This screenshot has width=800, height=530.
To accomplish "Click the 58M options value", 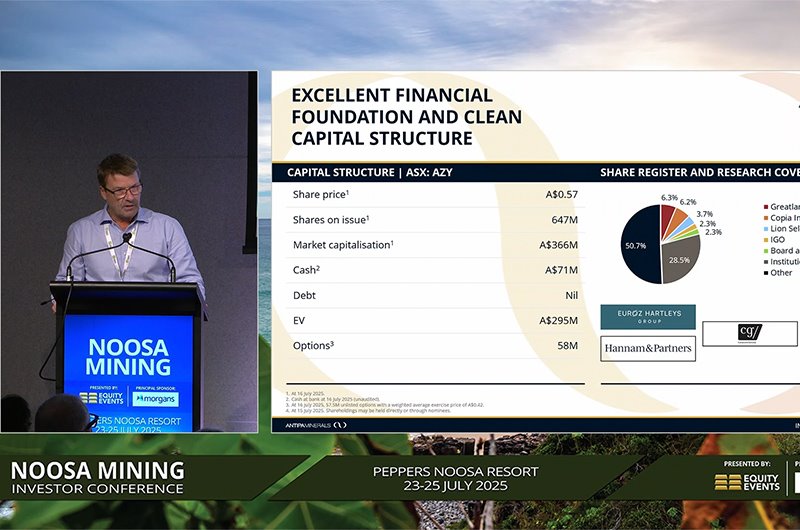I will coord(568,345).
